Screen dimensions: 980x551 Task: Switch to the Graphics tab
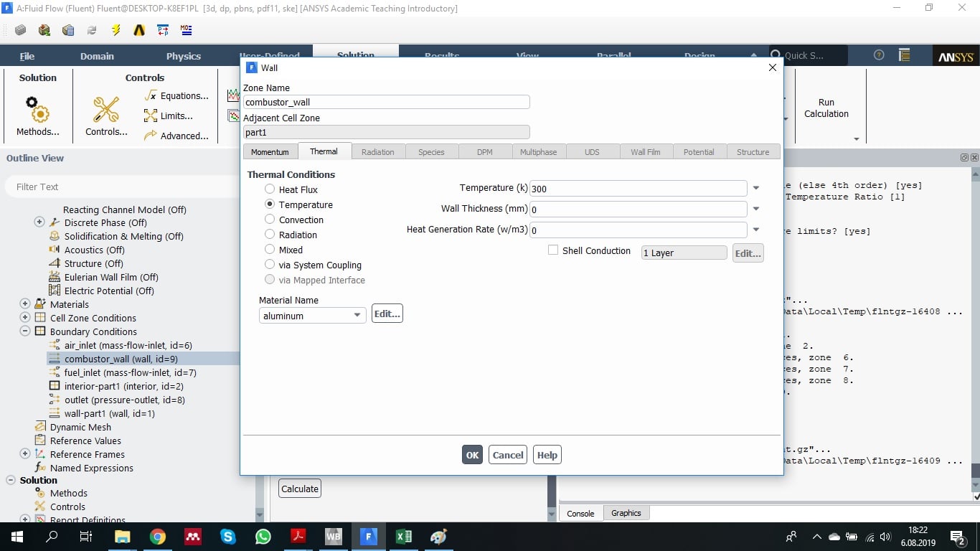(x=626, y=513)
